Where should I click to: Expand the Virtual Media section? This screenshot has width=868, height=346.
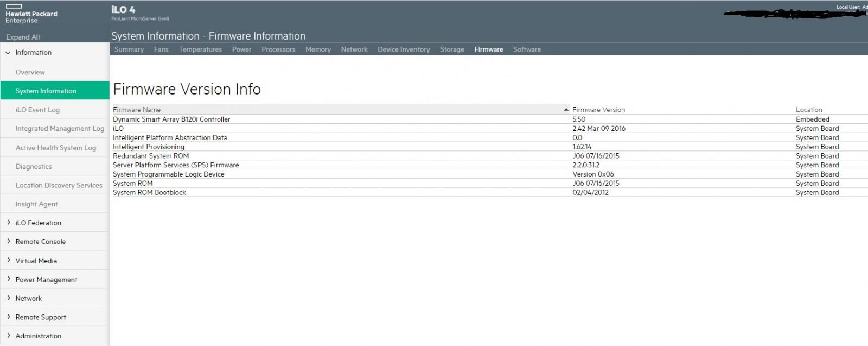point(9,261)
